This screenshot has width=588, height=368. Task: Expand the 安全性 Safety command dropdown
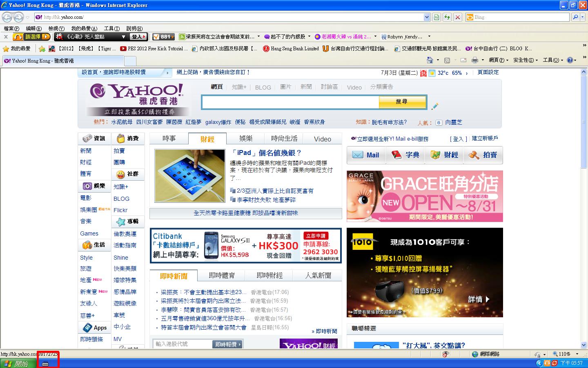tap(526, 60)
